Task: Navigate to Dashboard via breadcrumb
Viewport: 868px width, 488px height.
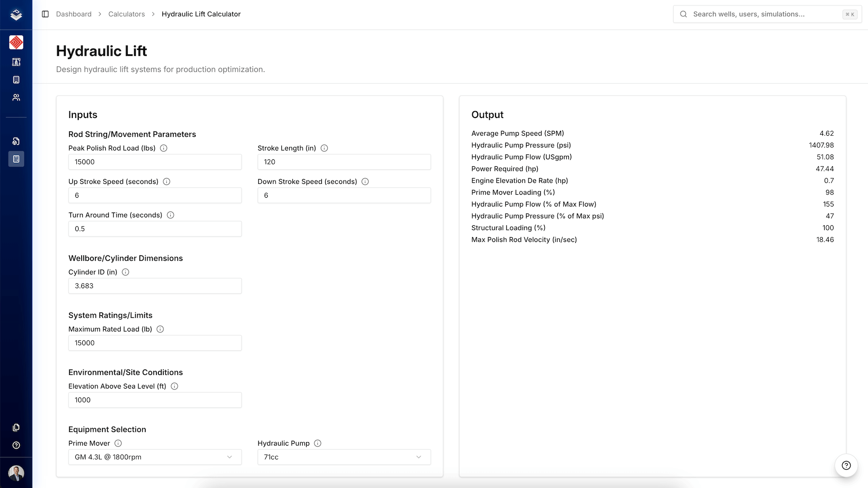Action: tap(74, 14)
